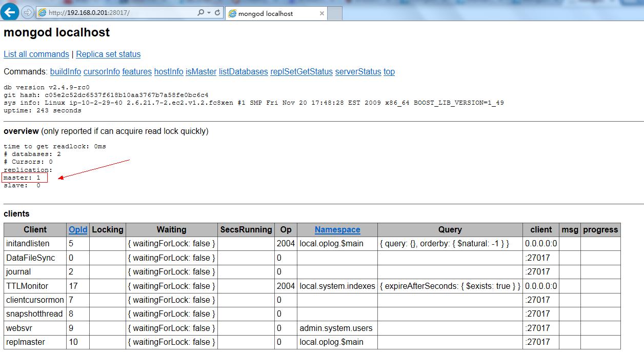Close the mongod localhost tab
This screenshot has width=644, height=352.
pyautogui.click(x=322, y=13)
